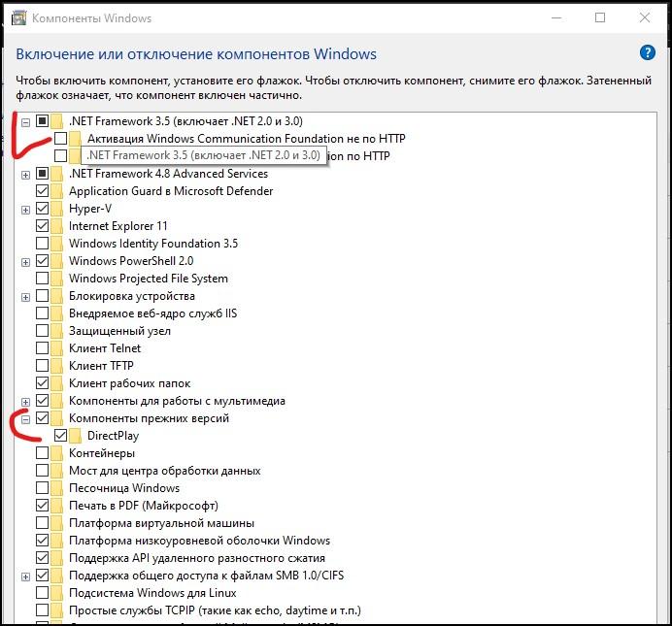
Task: Expand .NET Framework 4.8 Advanced Services
Action: (x=25, y=175)
